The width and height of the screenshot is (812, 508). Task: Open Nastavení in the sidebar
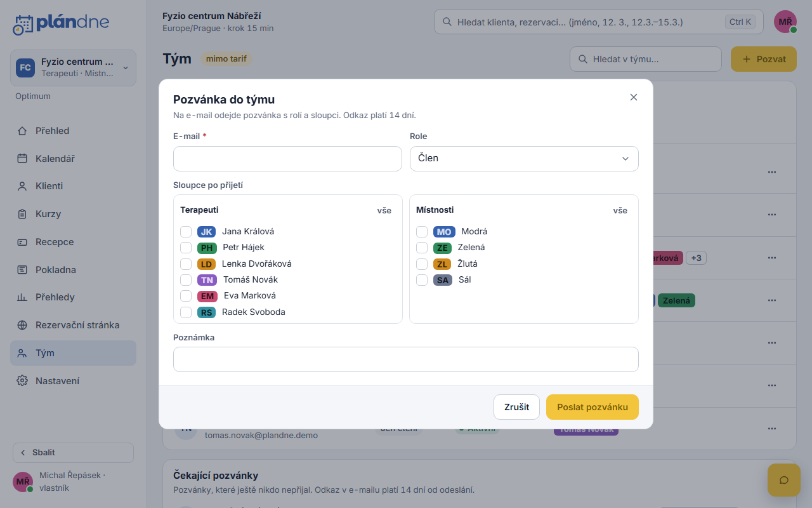(x=73, y=381)
